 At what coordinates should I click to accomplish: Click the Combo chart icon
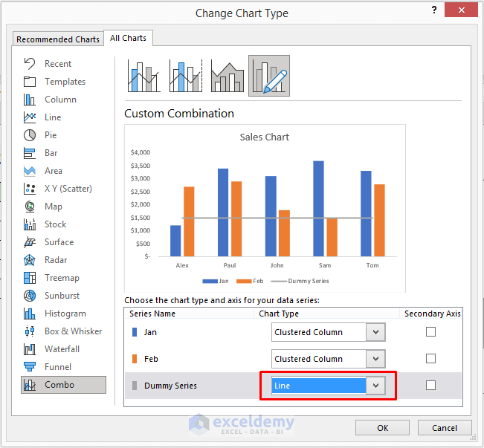coord(30,385)
